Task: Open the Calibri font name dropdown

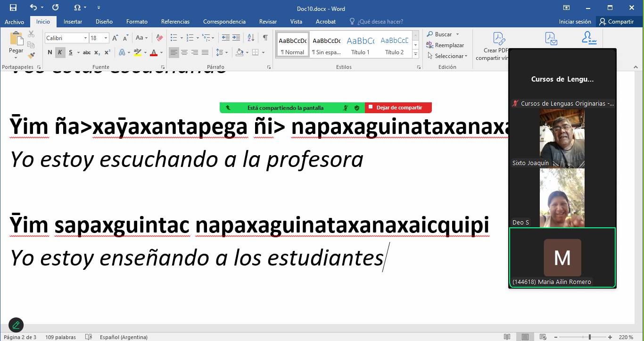Action: click(x=85, y=38)
